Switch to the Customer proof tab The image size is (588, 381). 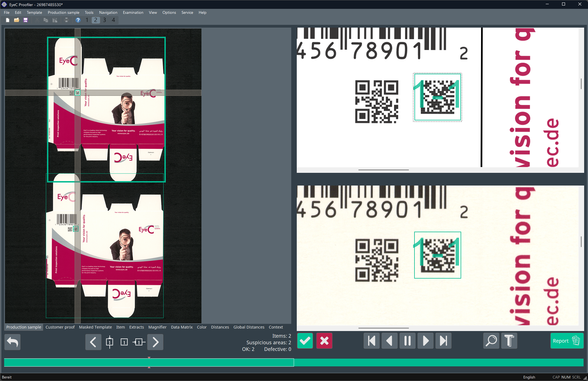[x=60, y=327]
